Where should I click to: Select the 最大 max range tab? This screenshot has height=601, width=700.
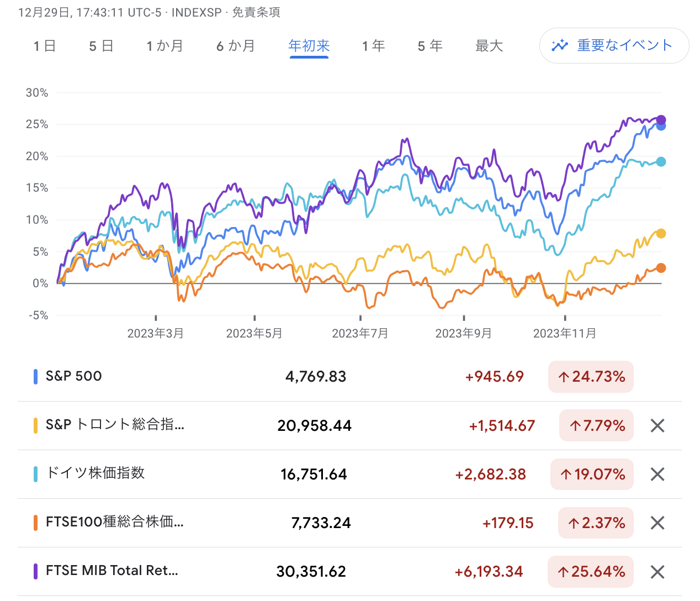click(x=489, y=46)
